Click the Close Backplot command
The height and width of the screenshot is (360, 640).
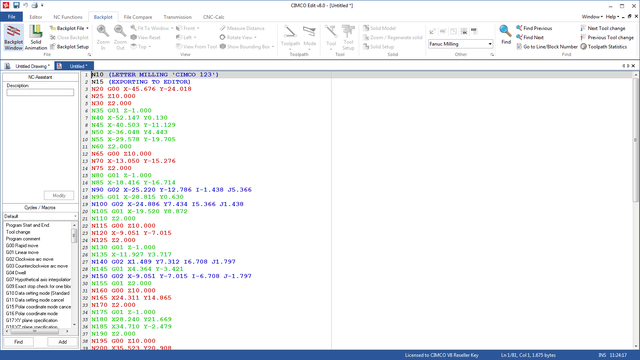point(69,38)
